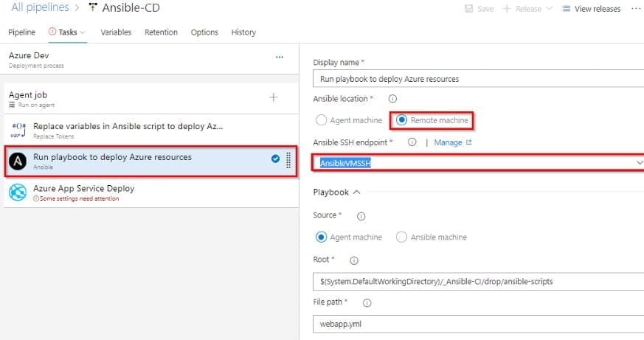
Task: Switch to the Options tab
Action: click(x=204, y=32)
